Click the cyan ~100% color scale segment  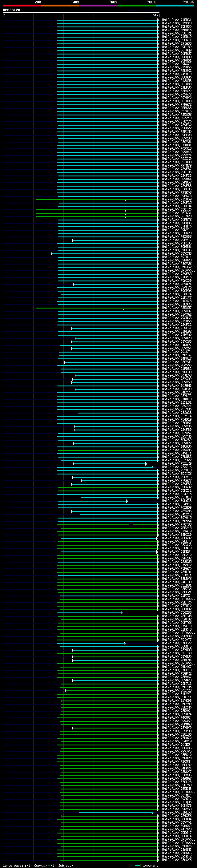175,6
